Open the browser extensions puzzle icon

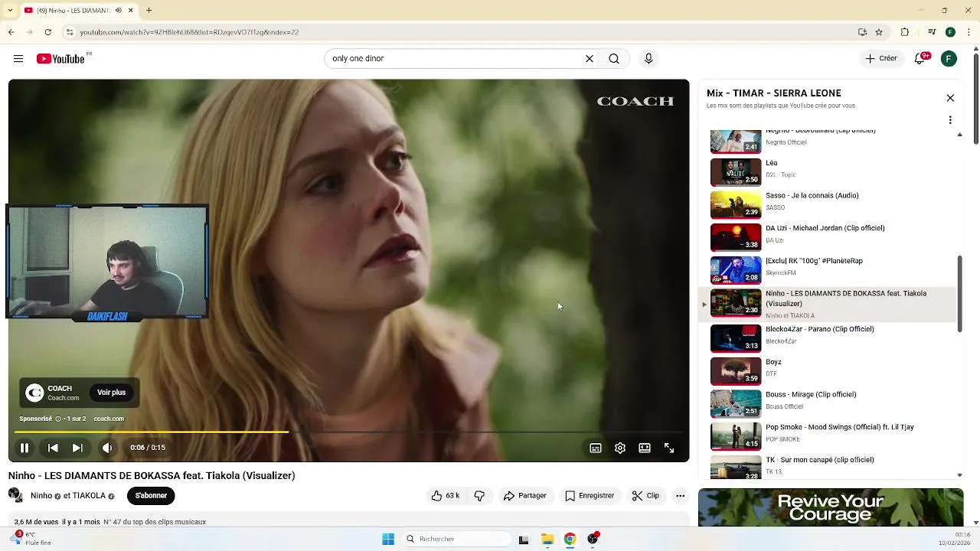coord(904,32)
